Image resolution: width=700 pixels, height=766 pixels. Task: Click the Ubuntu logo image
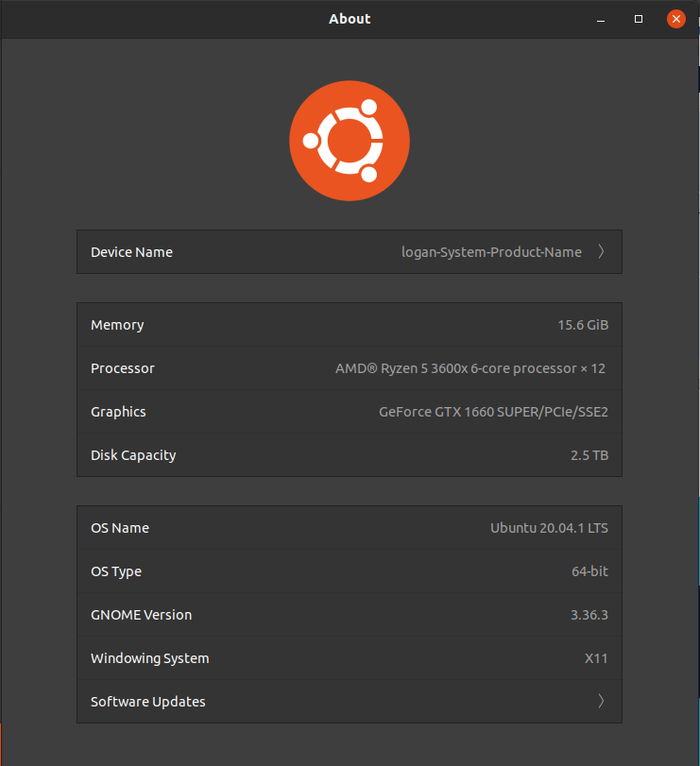(350, 141)
